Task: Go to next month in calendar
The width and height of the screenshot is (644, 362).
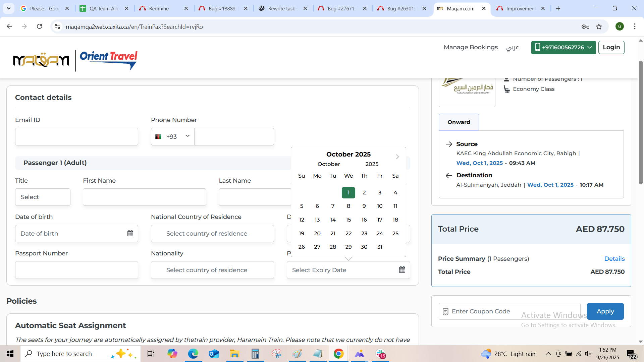Action: 397,157
